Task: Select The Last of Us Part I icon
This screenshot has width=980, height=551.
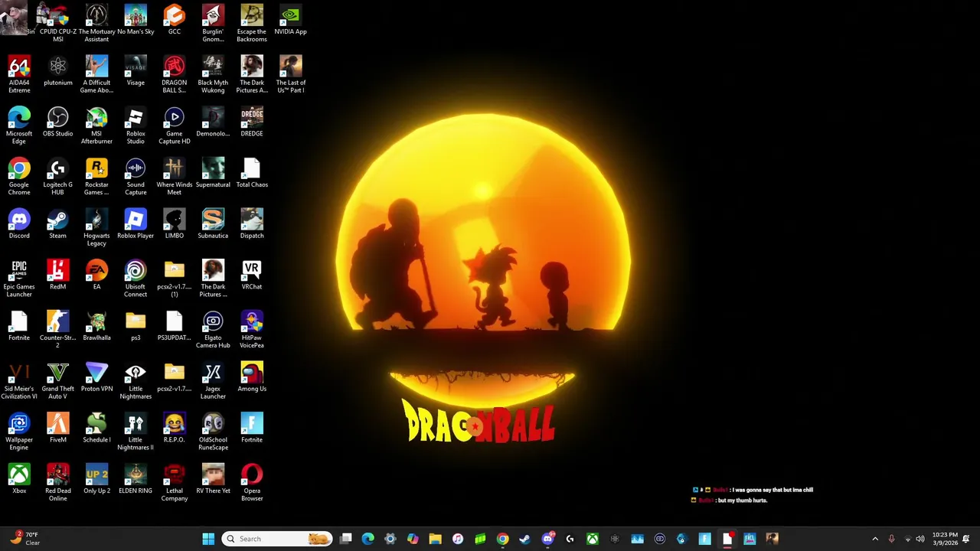Action: pos(290,74)
